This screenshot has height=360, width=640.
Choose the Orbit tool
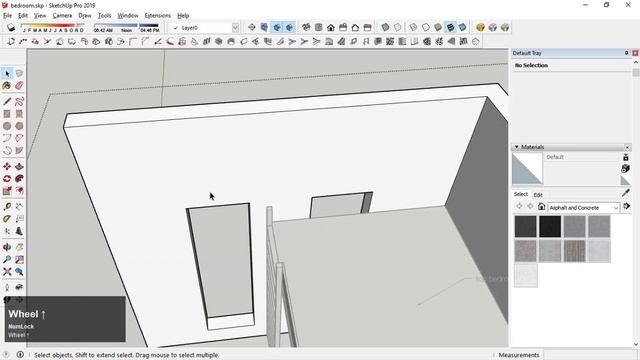[x=7, y=247]
